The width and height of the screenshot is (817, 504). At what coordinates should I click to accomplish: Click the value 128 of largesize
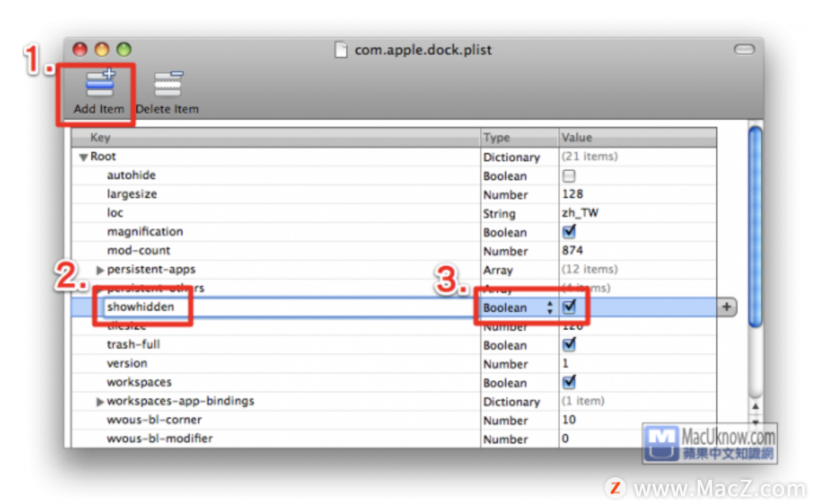coord(573,194)
